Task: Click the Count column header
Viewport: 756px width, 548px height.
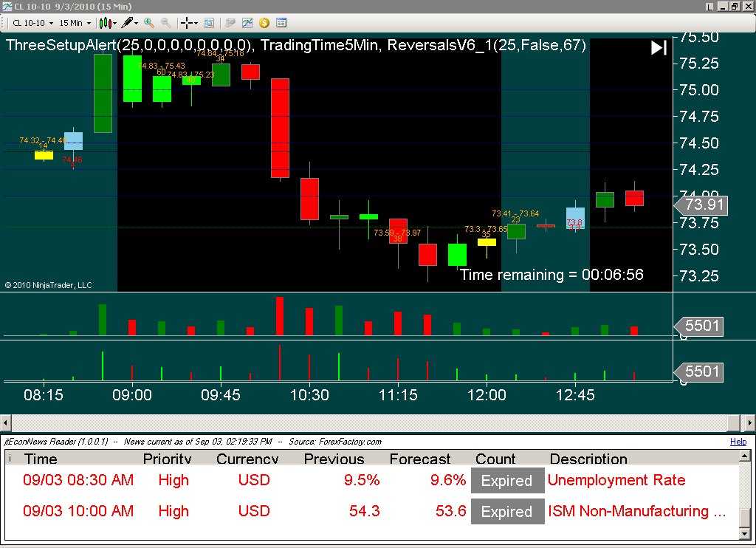Action: [x=495, y=459]
